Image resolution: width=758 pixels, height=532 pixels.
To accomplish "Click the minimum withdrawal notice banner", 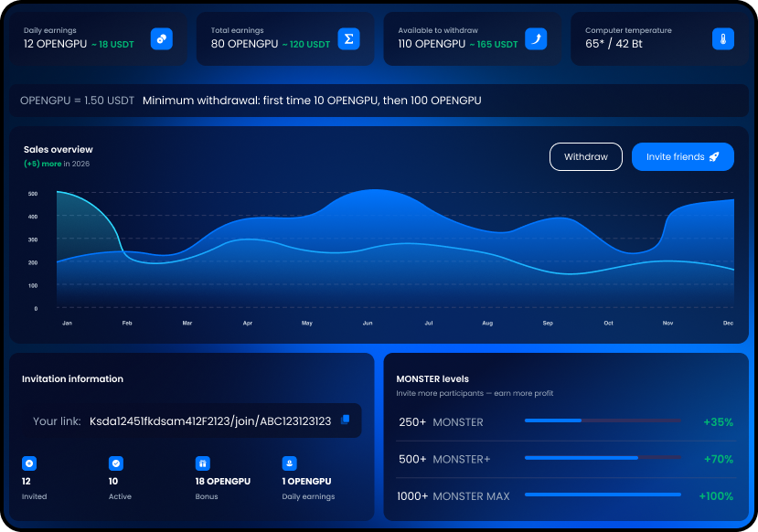I will coord(379,101).
